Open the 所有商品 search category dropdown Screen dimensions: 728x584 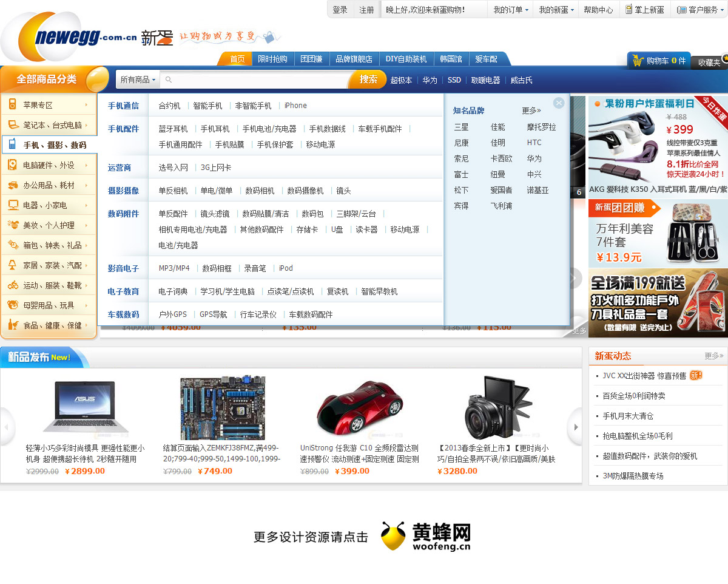(138, 80)
